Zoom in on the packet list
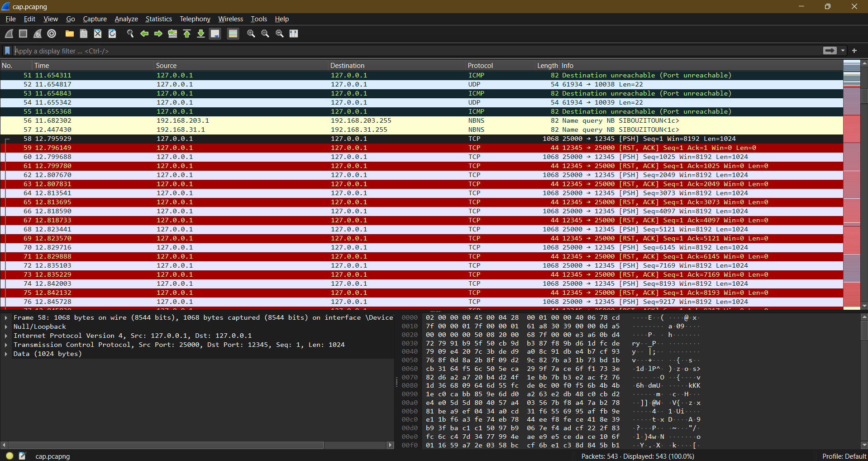 250,34
